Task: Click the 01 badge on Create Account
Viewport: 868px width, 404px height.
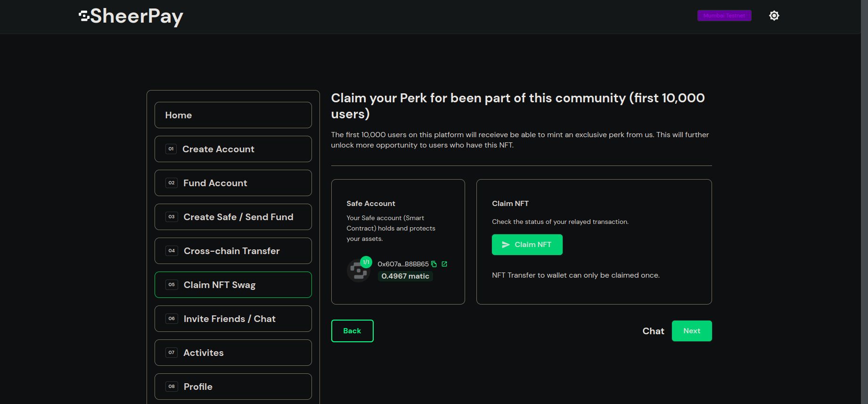Action: point(171,149)
